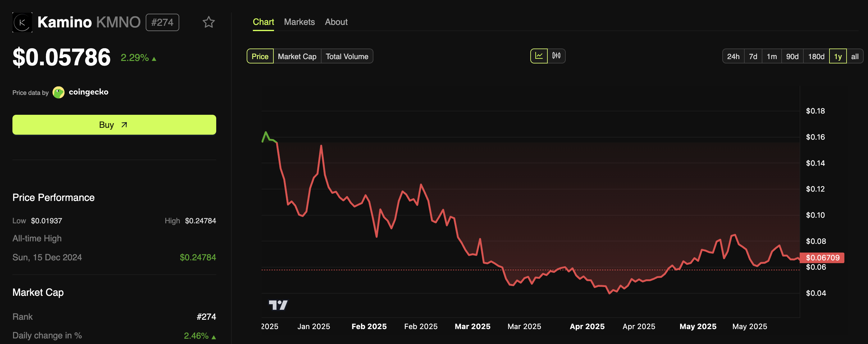868x344 pixels.
Task: Open the Markets tab
Action: (x=299, y=22)
